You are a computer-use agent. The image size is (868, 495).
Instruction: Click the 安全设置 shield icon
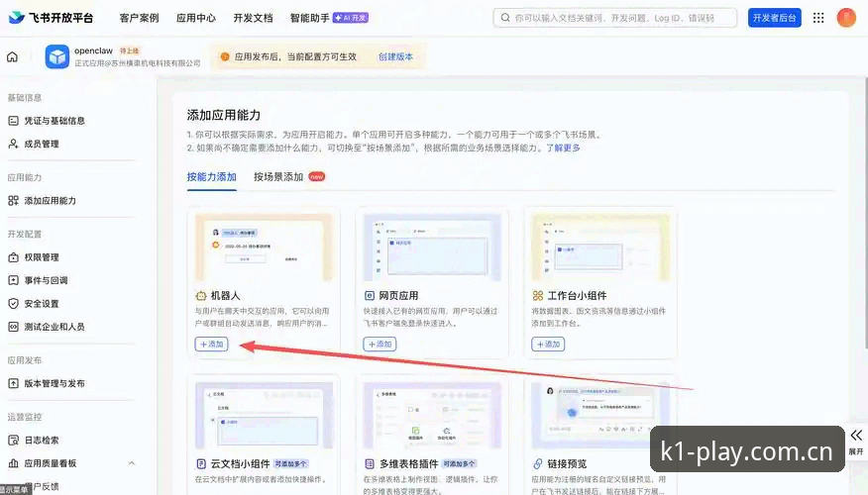click(x=13, y=304)
